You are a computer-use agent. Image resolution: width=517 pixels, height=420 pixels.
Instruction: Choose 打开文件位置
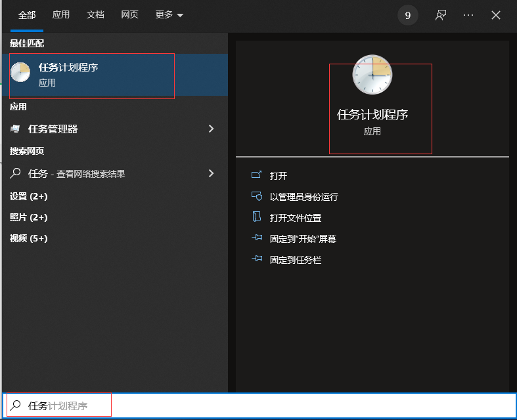pos(296,218)
